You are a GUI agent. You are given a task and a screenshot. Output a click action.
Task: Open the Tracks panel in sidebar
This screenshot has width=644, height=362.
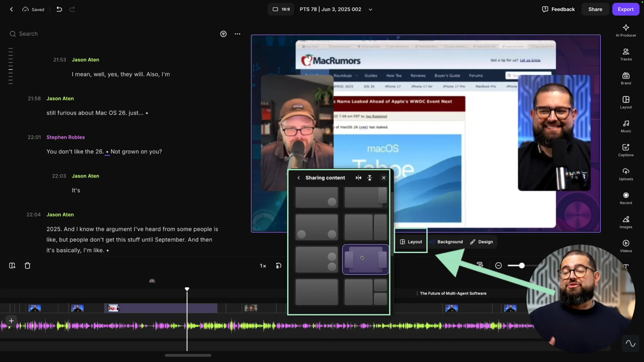pos(626,55)
